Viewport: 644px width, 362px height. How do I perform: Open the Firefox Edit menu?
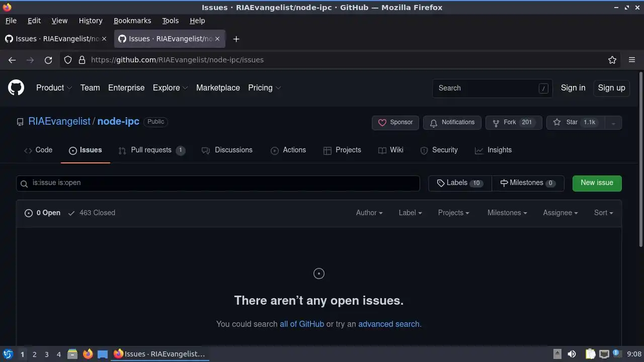34,21
